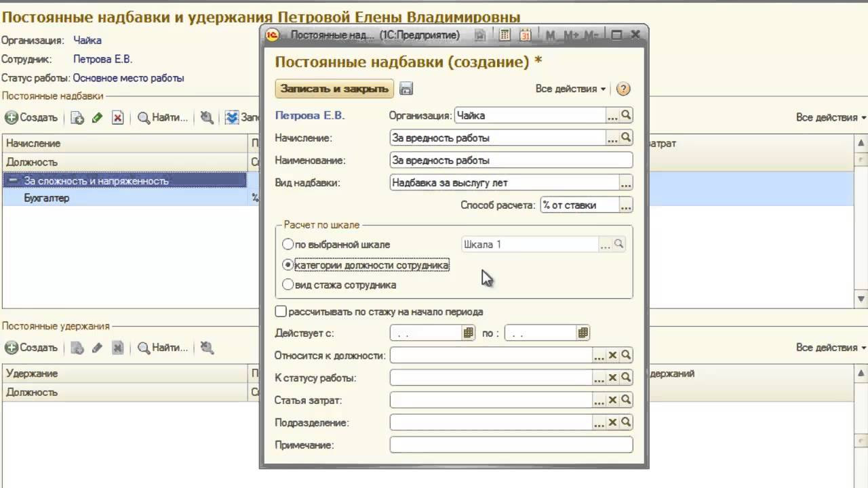This screenshot has width=868, height=488.
Task: Click ellipsis selector of Начисление field
Action: [613, 138]
